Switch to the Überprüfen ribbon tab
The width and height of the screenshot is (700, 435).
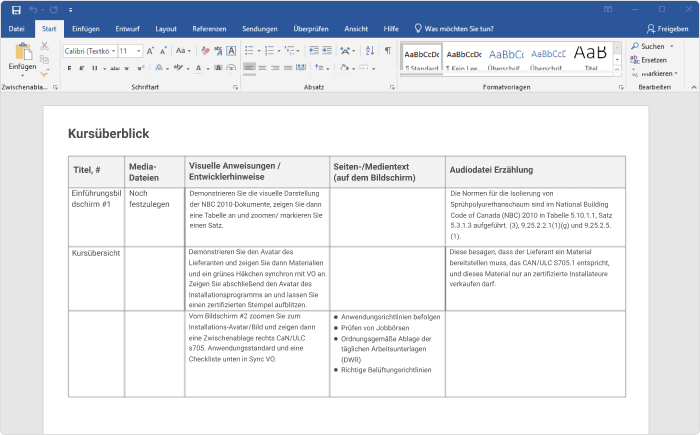coord(311,29)
